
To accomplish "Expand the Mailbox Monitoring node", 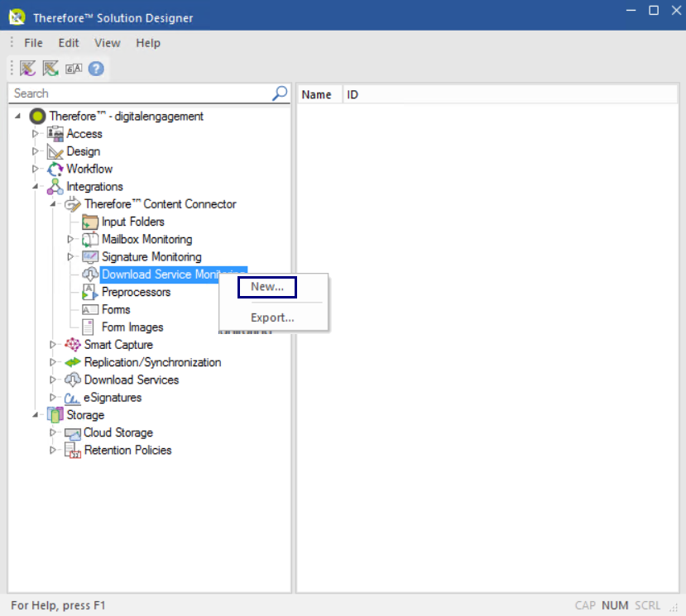I will coord(70,239).
